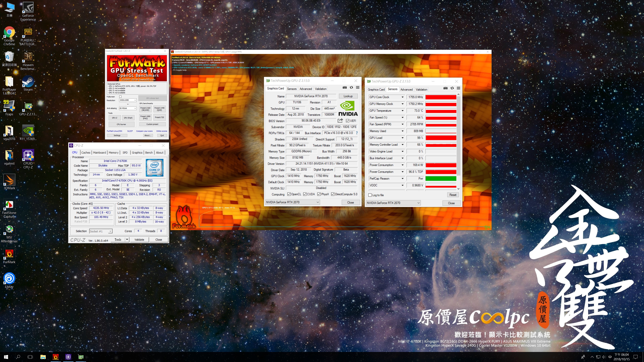The image size is (644, 362).
Task: Switch to the Caches tab in CPU-Z
Action: (86, 153)
